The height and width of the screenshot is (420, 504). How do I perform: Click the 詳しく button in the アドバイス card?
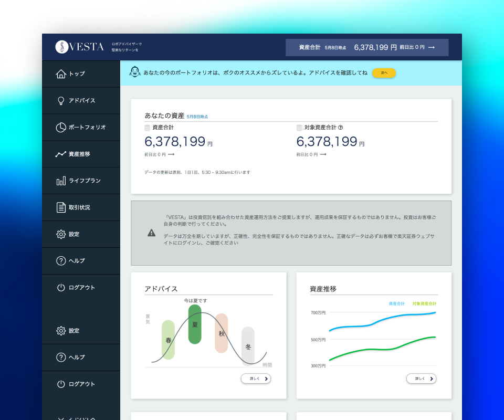click(x=256, y=379)
